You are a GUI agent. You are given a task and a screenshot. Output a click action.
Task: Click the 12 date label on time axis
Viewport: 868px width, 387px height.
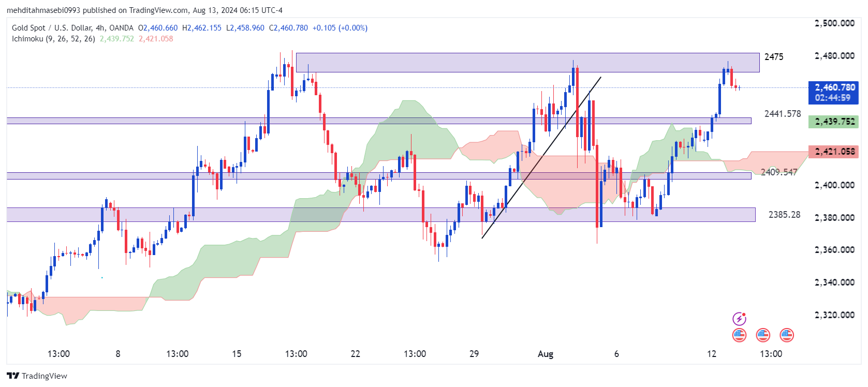pos(712,354)
